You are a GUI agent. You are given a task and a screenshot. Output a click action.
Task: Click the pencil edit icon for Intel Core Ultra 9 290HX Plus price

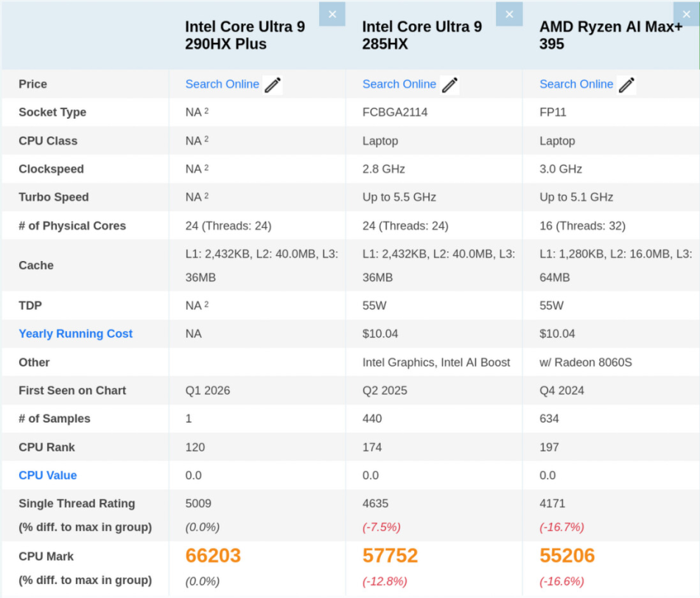pyautogui.click(x=272, y=85)
